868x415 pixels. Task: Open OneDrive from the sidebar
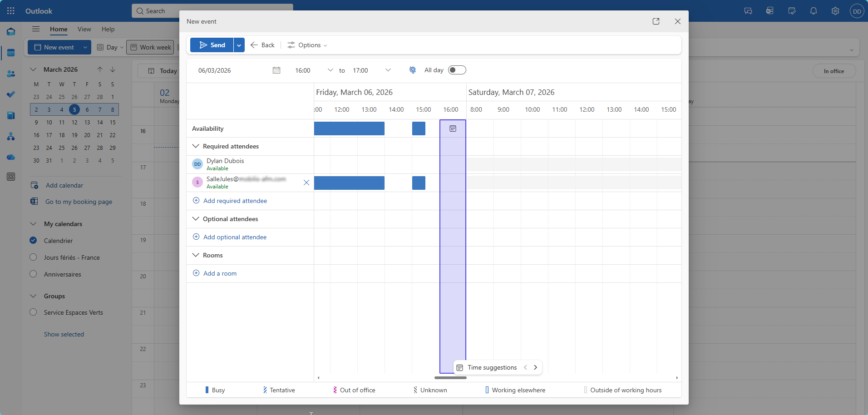(11, 157)
